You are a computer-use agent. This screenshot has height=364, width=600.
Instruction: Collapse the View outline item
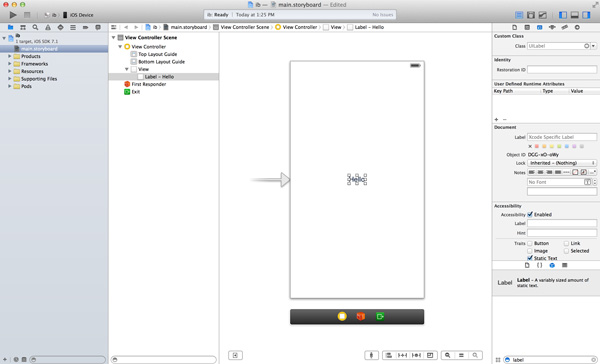tap(127, 69)
